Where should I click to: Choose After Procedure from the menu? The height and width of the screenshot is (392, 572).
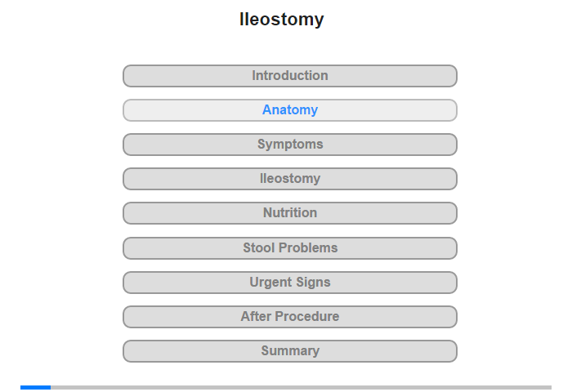(290, 317)
